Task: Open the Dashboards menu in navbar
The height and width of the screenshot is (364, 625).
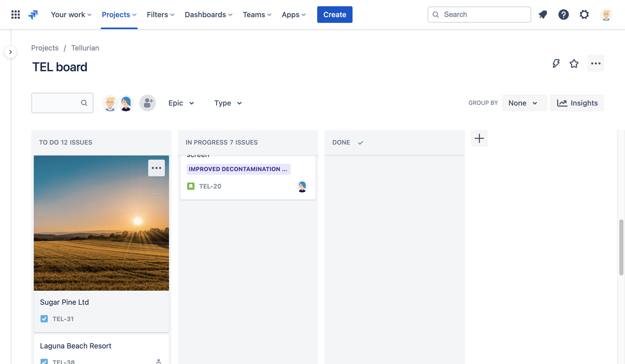Action: coord(208,14)
